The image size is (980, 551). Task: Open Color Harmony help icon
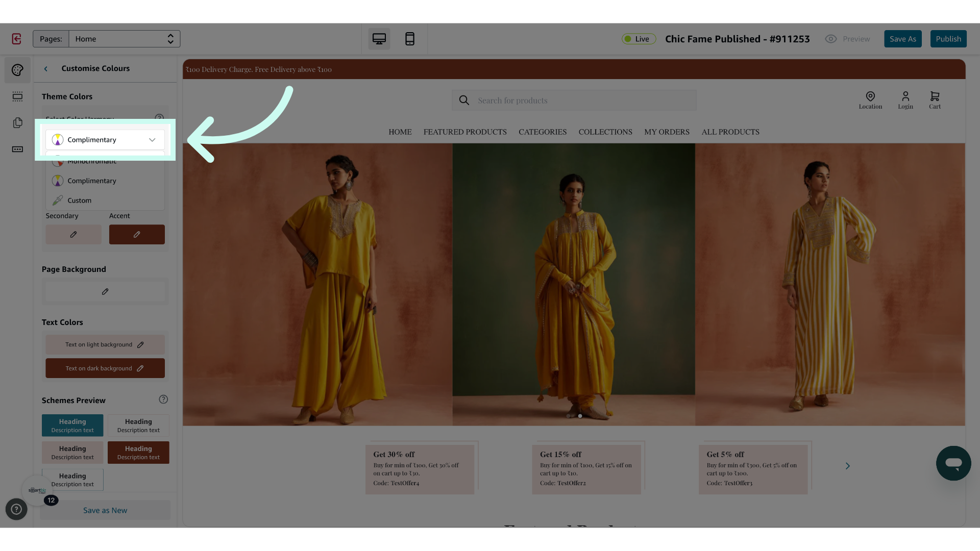point(159,118)
